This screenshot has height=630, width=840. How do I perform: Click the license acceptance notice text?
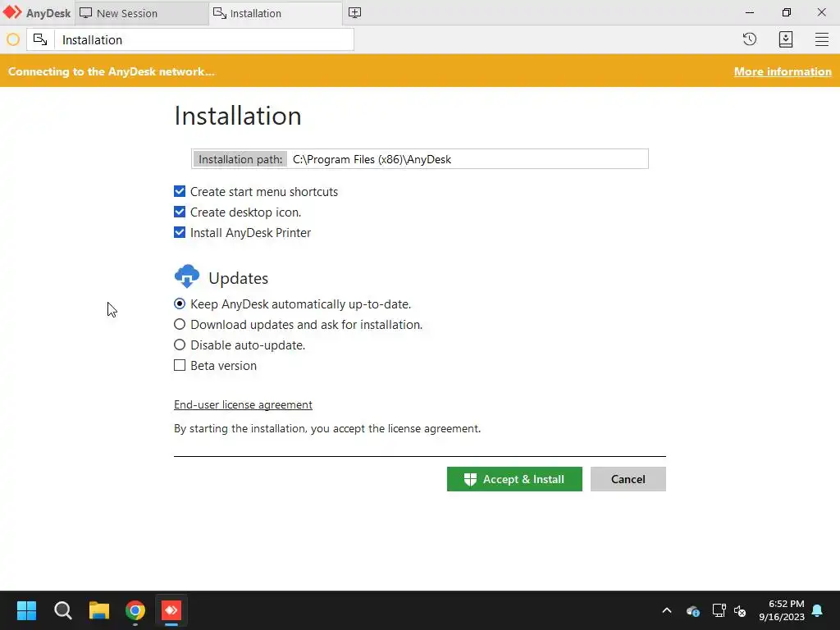tap(327, 428)
